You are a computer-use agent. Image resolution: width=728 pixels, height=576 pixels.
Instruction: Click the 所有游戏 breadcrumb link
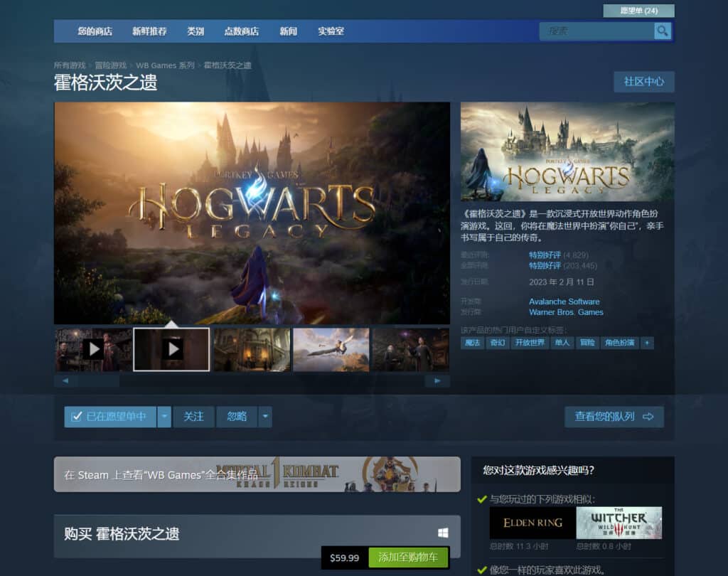point(70,65)
